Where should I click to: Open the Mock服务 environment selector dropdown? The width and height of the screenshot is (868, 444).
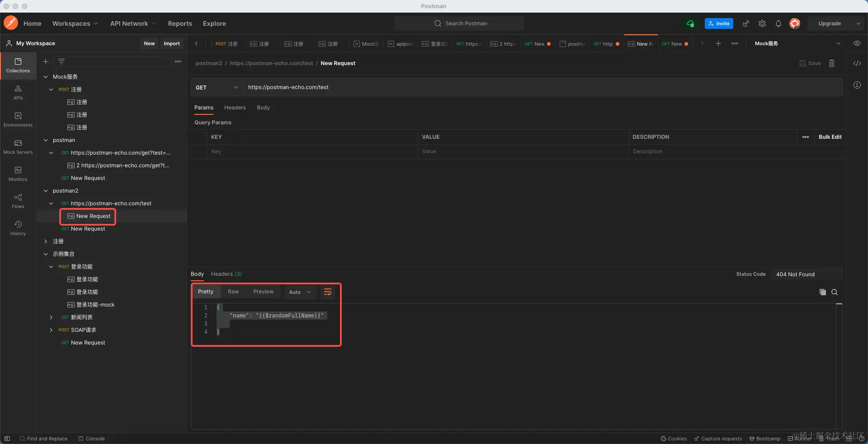tap(798, 43)
